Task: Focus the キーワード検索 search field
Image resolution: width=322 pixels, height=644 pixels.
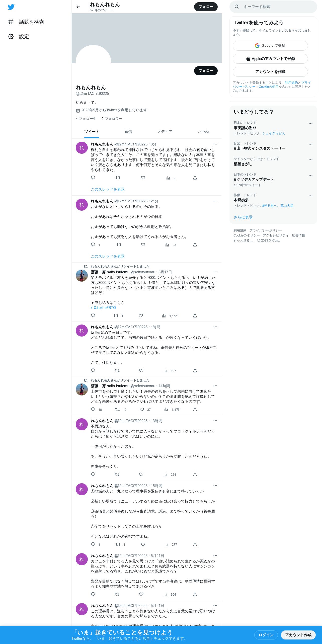Action: point(273,7)
